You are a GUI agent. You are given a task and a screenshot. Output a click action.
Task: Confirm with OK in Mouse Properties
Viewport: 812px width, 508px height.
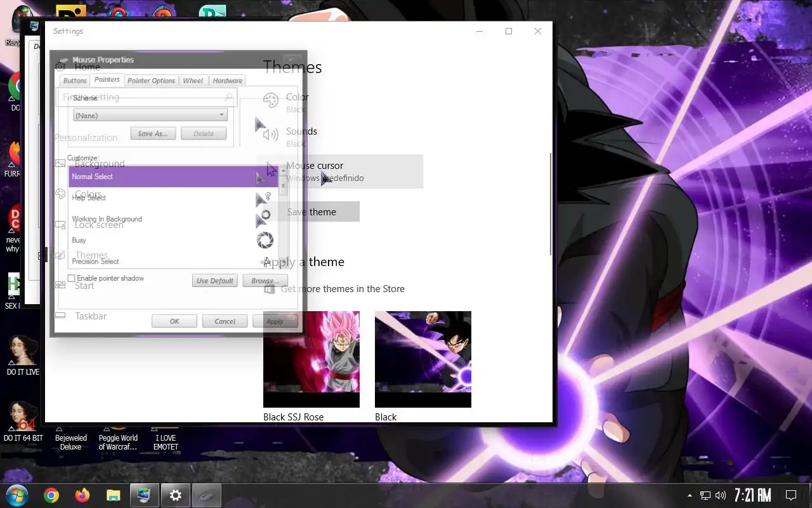click(174, 321)
